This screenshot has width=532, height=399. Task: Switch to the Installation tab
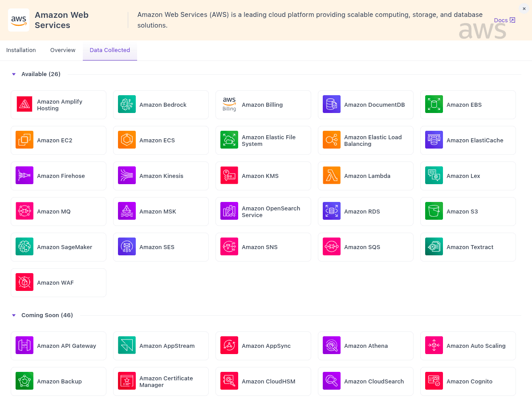click(21, 50)
